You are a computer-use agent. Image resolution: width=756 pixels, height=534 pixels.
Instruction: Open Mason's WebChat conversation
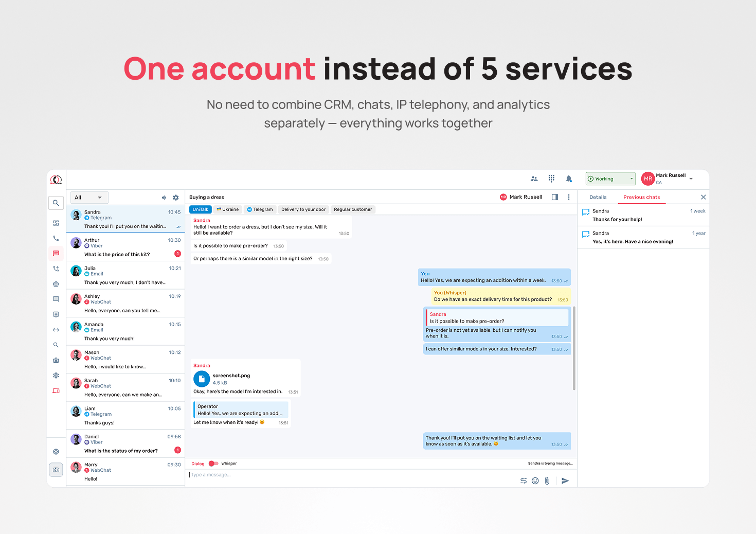(125, 359)
